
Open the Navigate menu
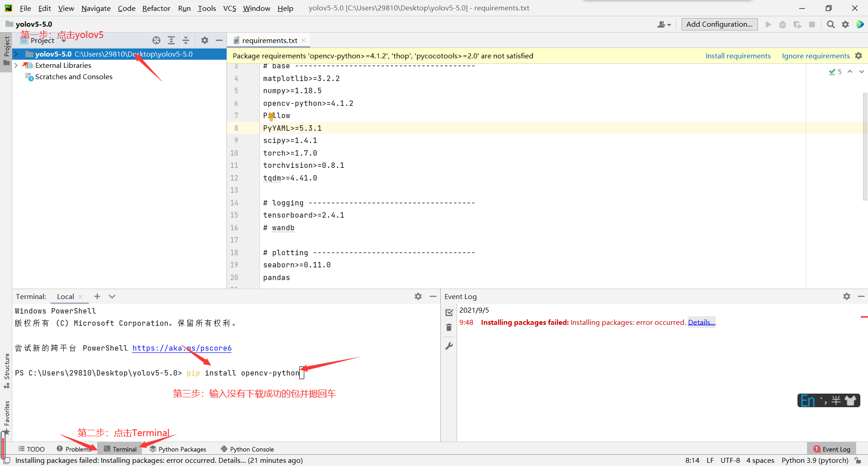click(96, 8)
